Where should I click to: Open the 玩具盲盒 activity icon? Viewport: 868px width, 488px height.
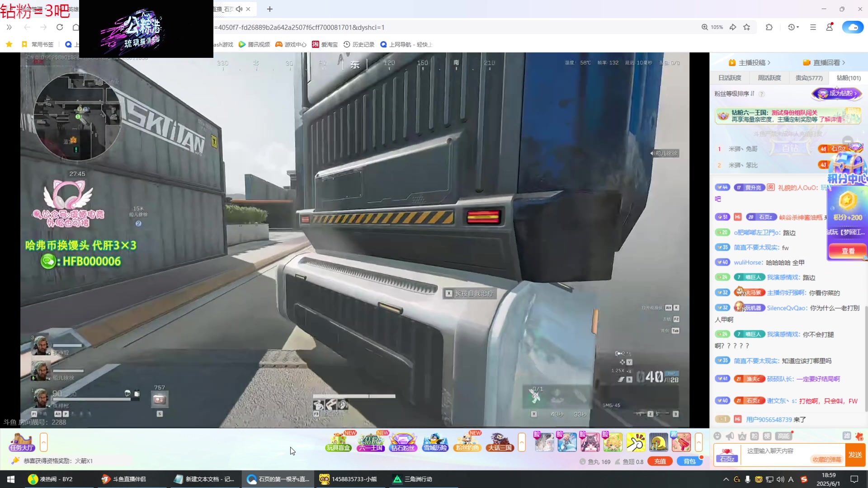click(338, 442)
